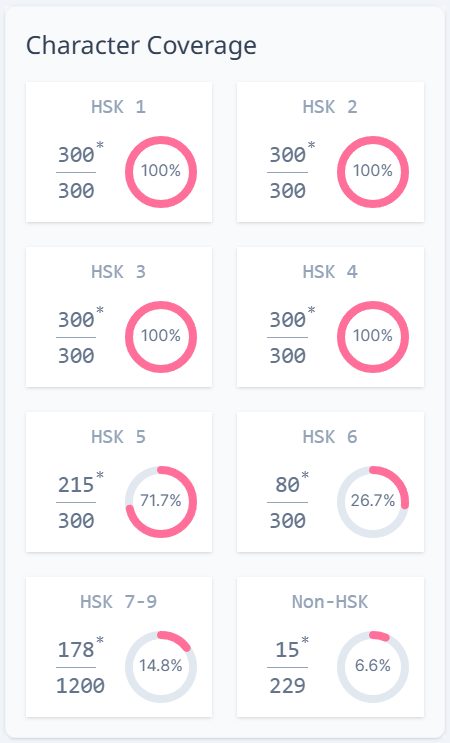Select the HSK 6 26.7% donut chart
The width and height of the screenshot is (450, 743).
[373, 501]
